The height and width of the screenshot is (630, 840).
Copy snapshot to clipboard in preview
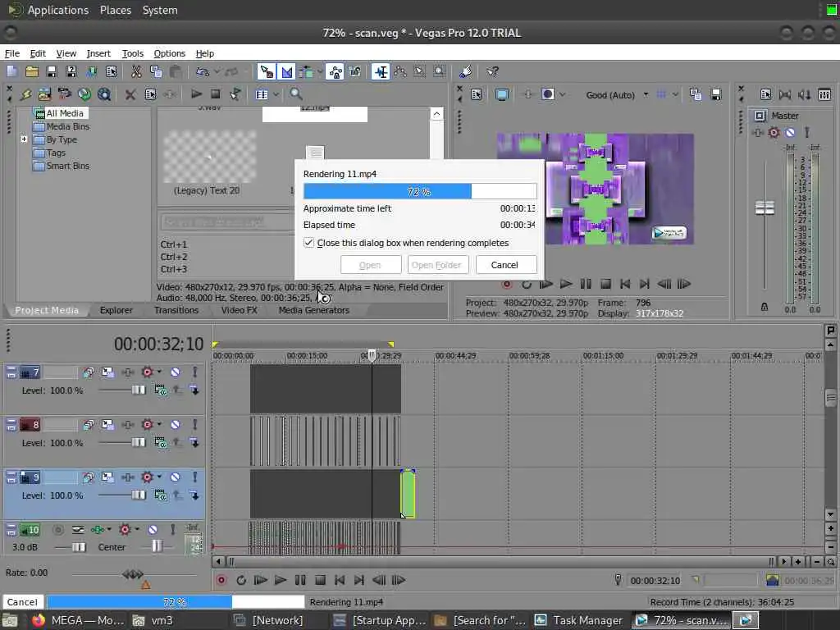(x=696, y=95)
